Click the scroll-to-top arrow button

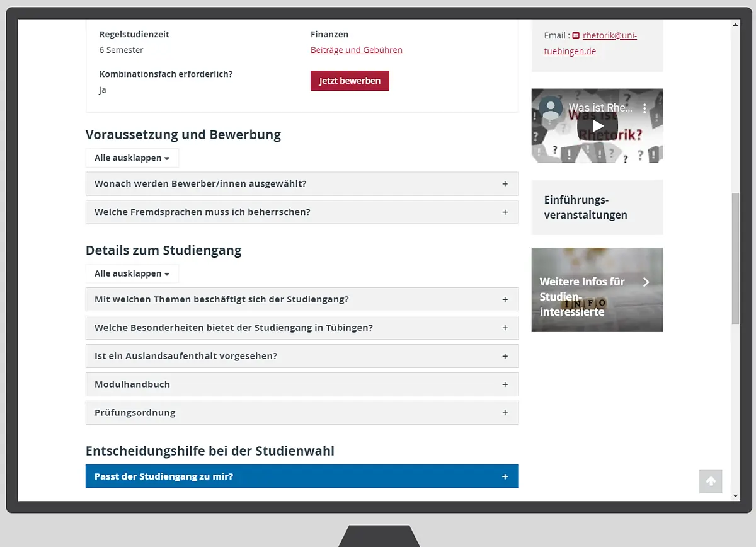(x=711, y=481)
